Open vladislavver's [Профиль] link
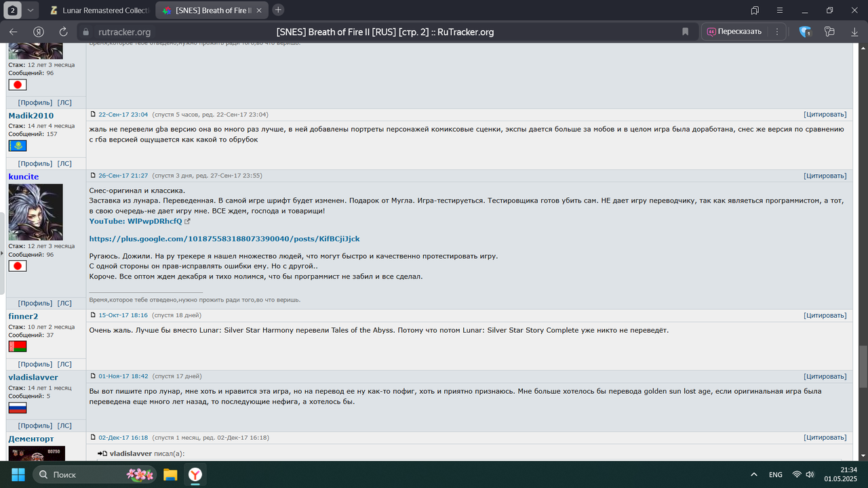Image resolution: width=868 pixels, height=488 pixels. (x=35, y=426)
